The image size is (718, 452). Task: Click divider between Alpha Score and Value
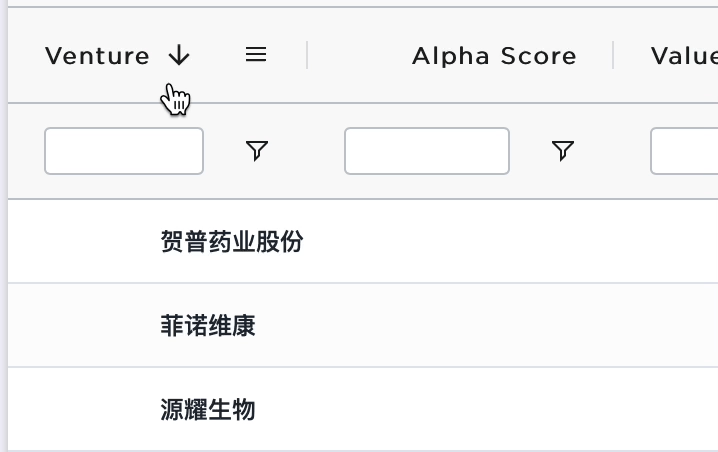pyautogui.click(x=613, y=55)
